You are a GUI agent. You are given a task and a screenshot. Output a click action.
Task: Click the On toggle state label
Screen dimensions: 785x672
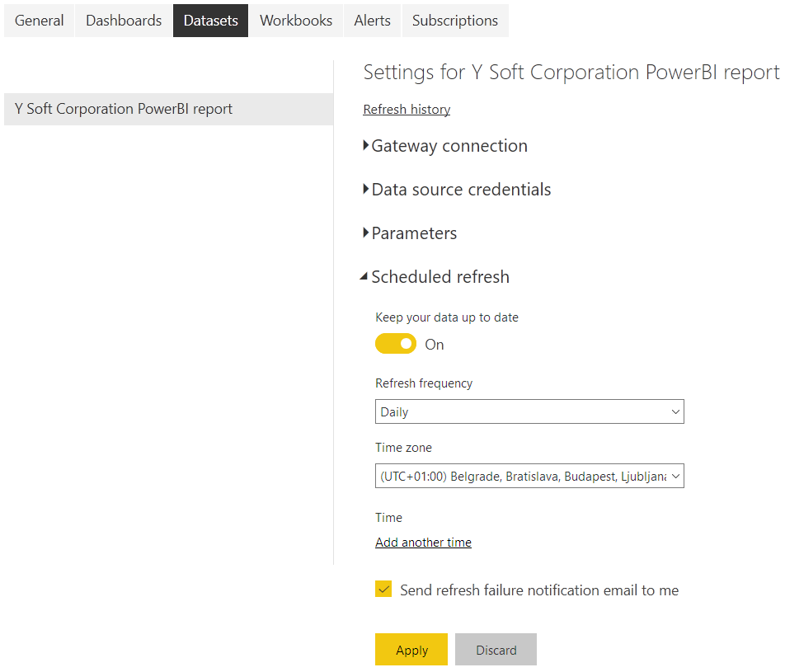(434, 345)
